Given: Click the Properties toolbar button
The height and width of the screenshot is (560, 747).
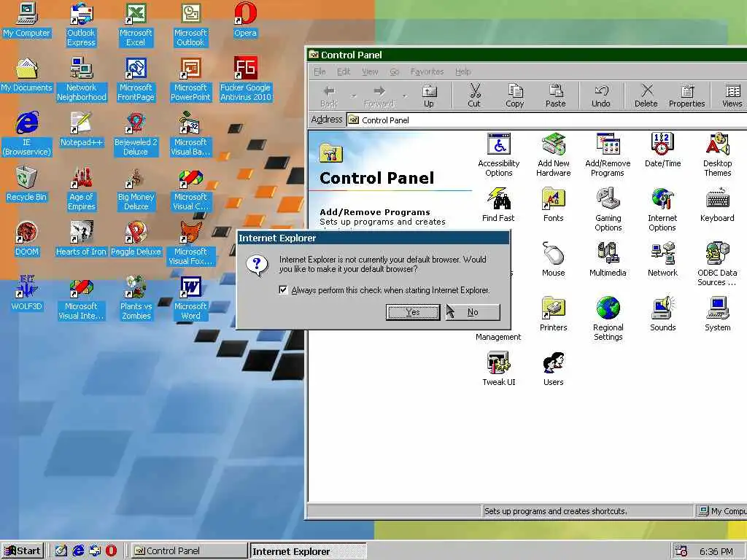Looking at the screenshot, I should [686, 96].
